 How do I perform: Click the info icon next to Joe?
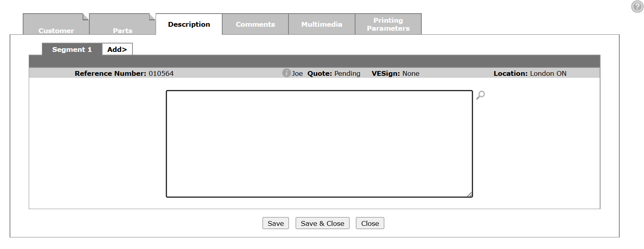click(x=286, y=73)
